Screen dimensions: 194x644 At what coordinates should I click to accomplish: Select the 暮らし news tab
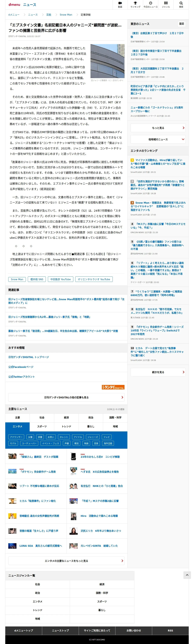(x=91, y=426)
